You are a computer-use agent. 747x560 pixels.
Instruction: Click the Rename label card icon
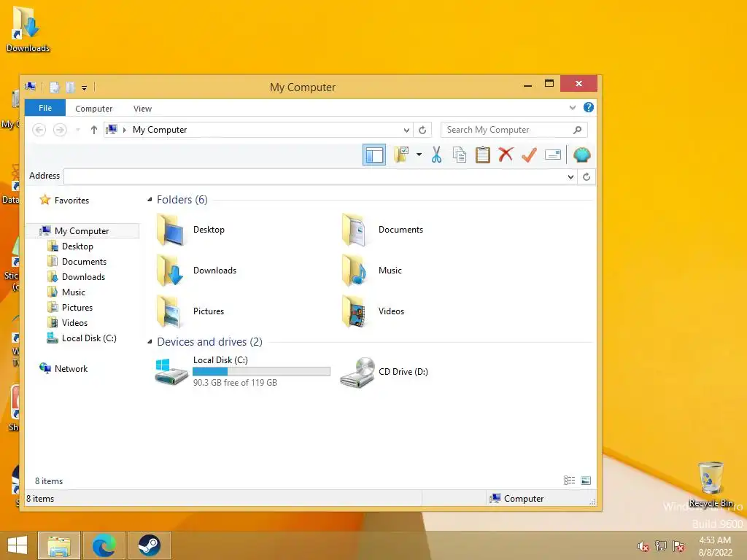point(552,155)
